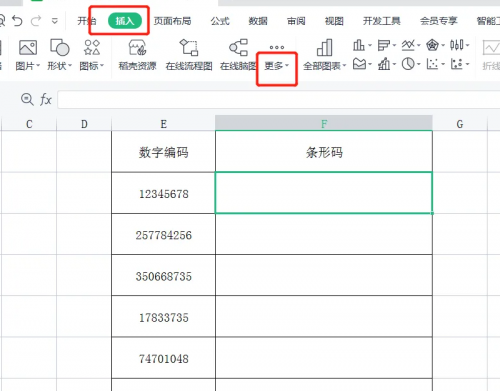The height and width of the screenshot is (391, 500).
Task: Click the fx insert function icon
Action: (x=46, y=99)
